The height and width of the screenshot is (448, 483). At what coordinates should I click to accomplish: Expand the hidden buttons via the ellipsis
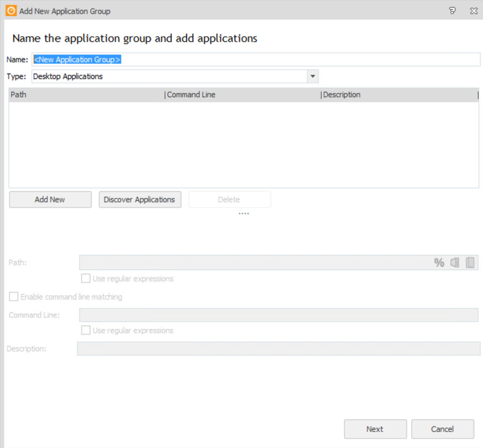coord(243,213)
